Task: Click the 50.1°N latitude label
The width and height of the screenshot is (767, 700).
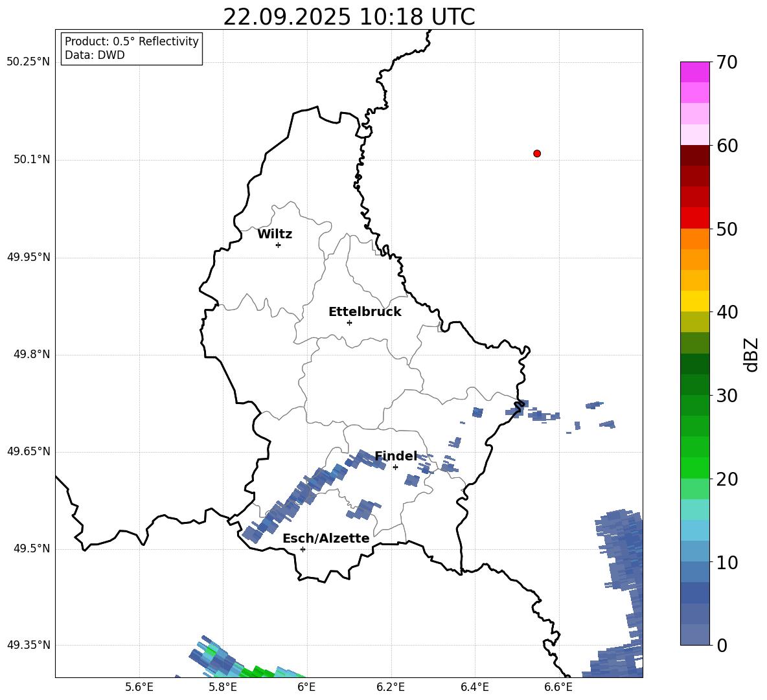Action: pos(32,160)
